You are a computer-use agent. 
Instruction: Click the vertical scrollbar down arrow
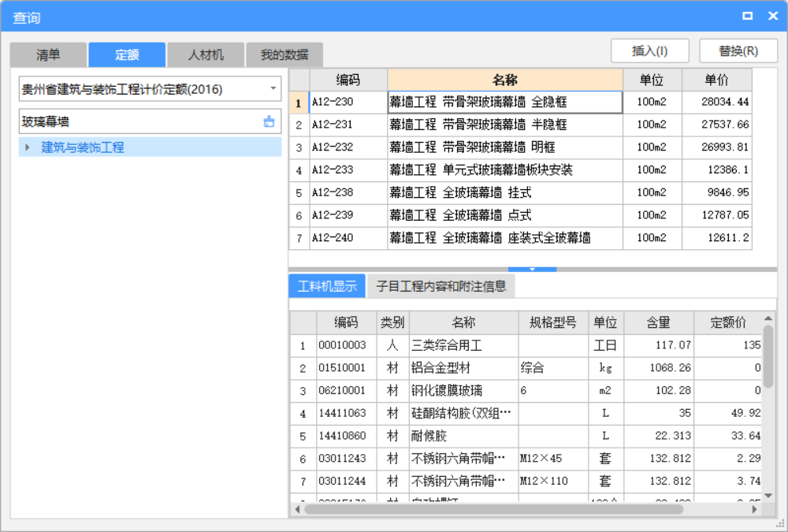click(768, 495)
